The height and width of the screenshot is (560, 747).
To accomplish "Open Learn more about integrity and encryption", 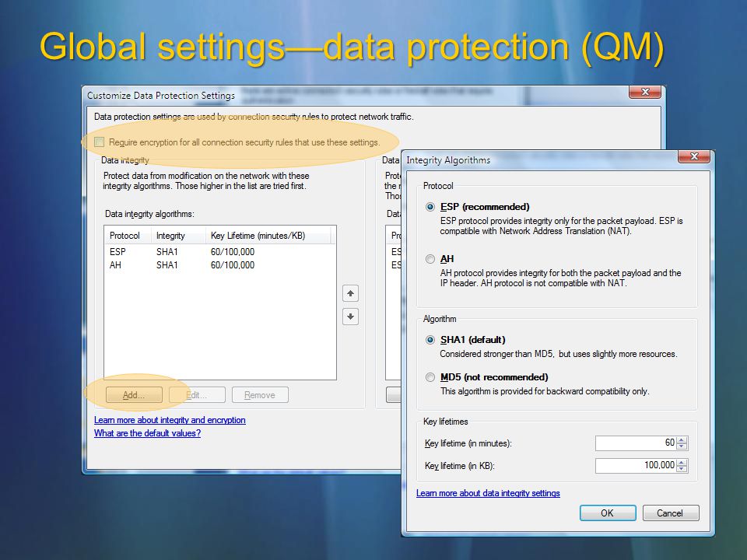I will [x=170, y=420].
